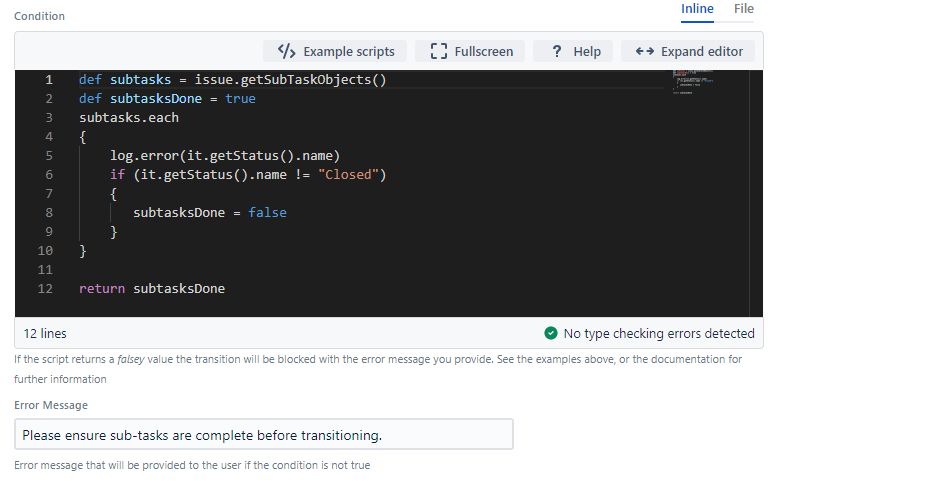The image size is (946, 481).
Task: Click the log.error code line
Action: click(224, 156)
